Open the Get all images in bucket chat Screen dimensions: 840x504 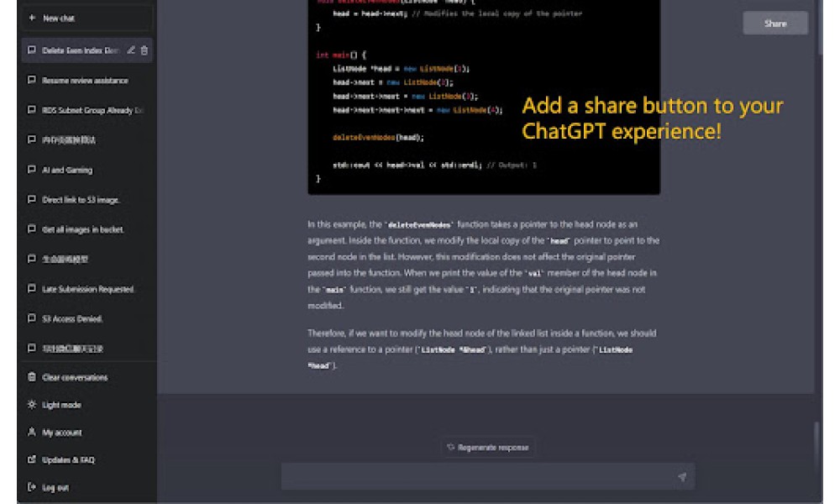[87, 229]
